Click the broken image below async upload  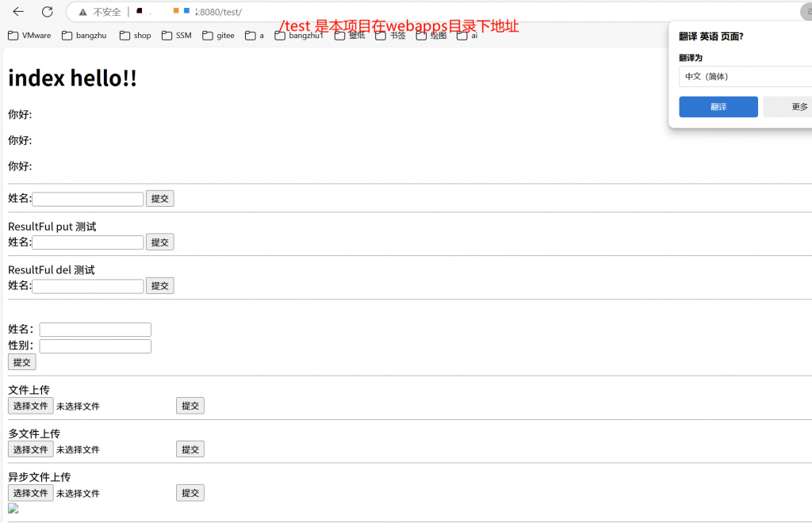(x=13, y=509)
